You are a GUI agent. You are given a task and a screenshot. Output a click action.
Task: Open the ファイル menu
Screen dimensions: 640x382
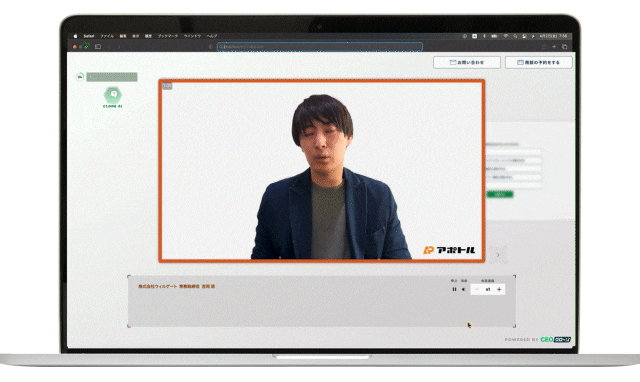(x=107, y=36)
